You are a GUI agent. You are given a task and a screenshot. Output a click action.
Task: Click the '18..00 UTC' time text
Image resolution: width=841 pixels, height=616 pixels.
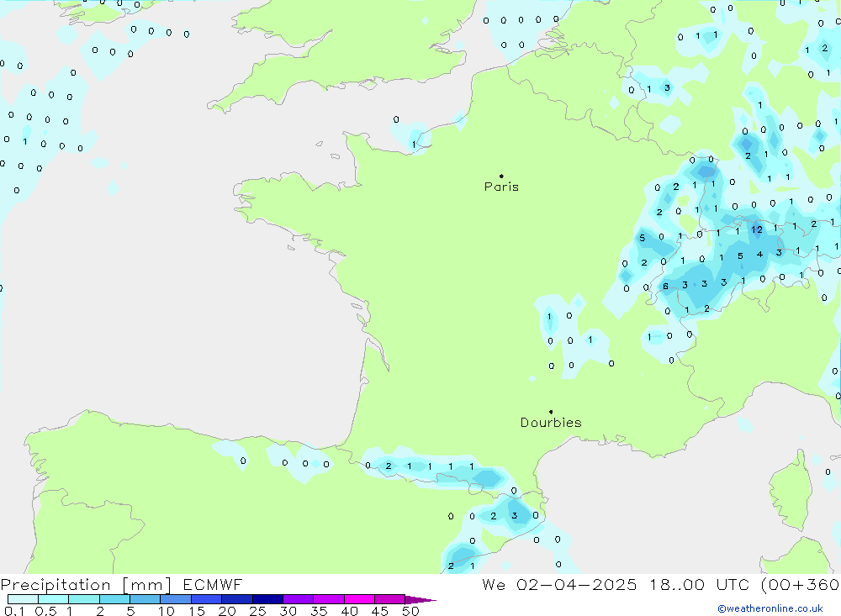point(701,584)
